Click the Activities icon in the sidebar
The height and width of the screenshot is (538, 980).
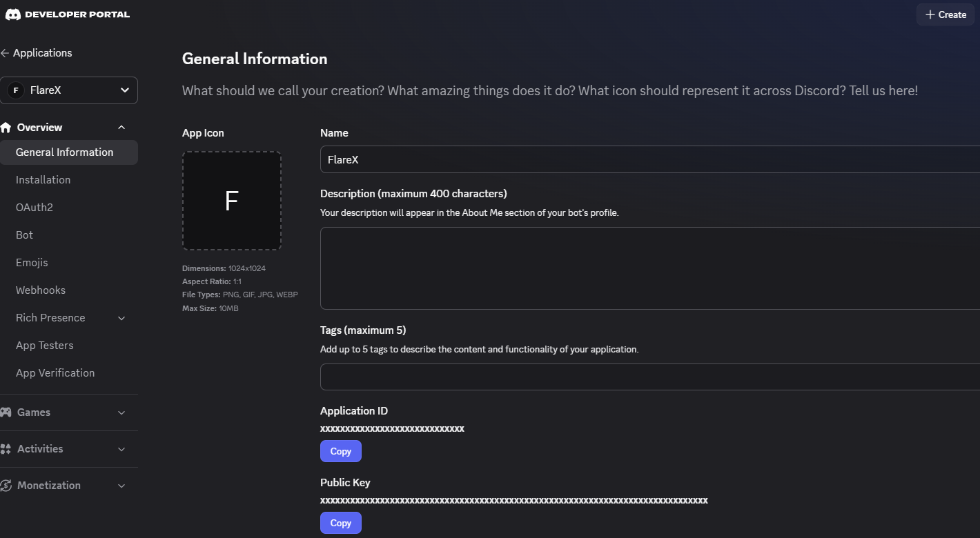coord(6,449)
